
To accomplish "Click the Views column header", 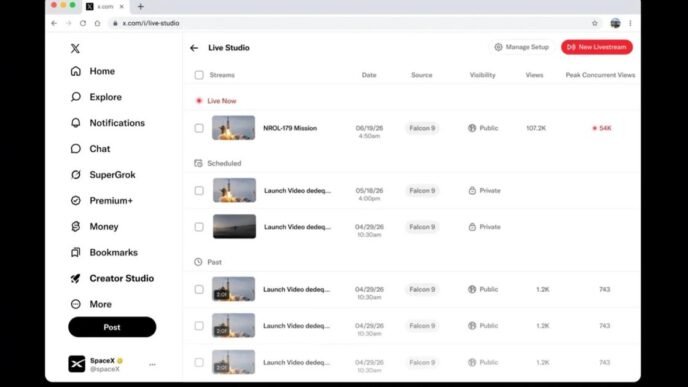I will [534, 75].
